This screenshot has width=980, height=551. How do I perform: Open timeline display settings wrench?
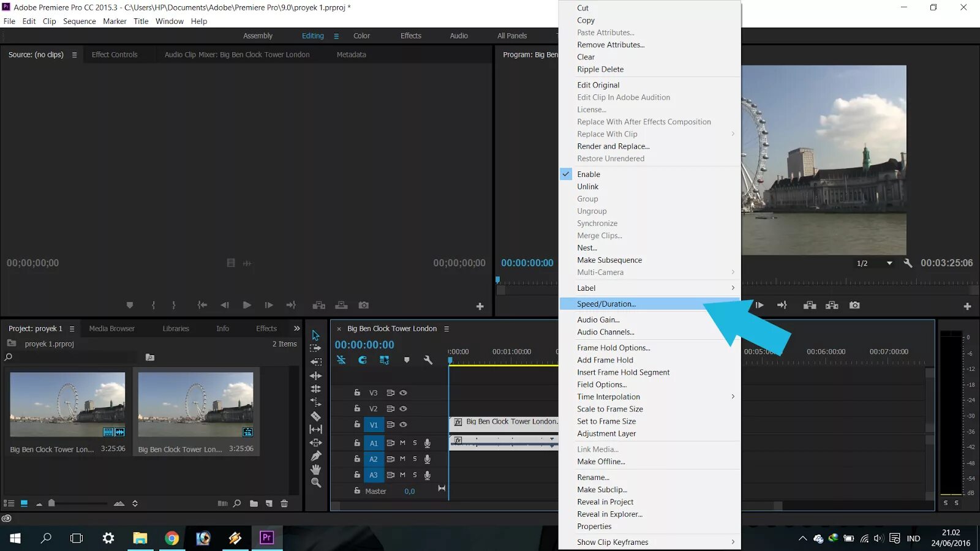tap(428, 360)
